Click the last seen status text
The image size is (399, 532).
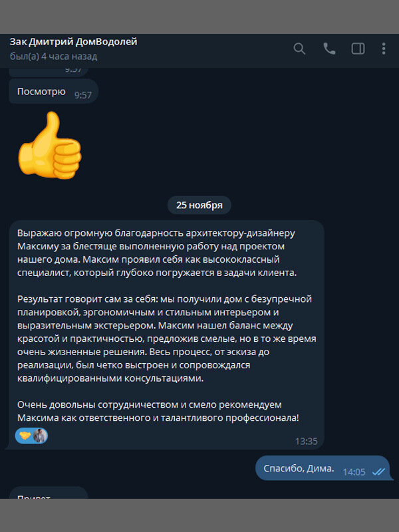[54, 57]
